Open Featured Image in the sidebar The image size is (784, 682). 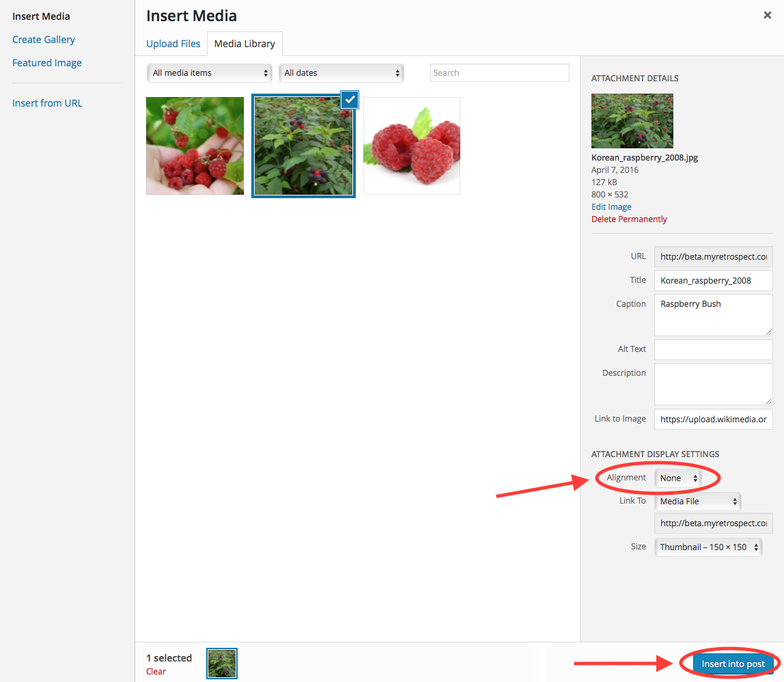tap(47, 63)
